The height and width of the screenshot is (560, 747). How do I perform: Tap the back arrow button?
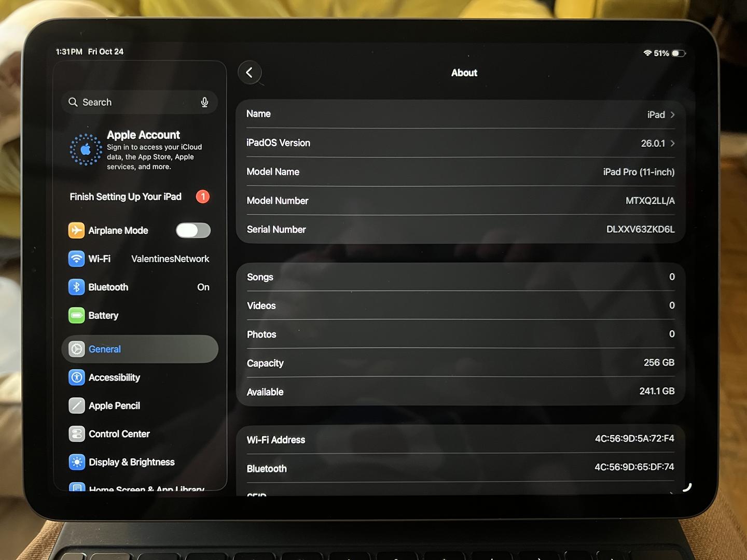(250, 73)
